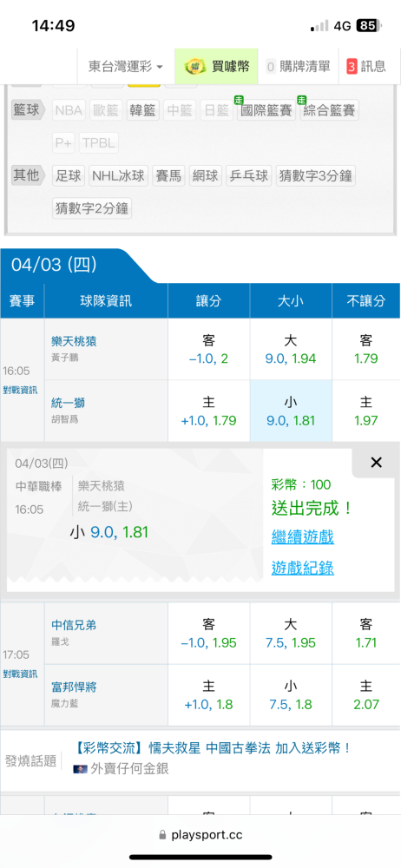Click the 繼續遊戲 link
Viewport: 401px width, 868px height.
tap(303, 536)
